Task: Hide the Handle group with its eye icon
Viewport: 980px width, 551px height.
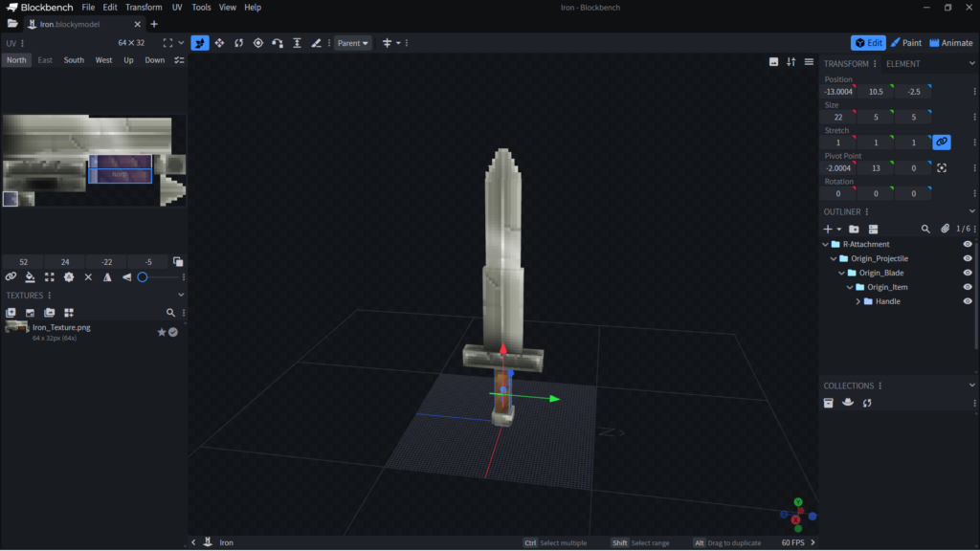Action: pyautogui.click(x=966, y=301)
